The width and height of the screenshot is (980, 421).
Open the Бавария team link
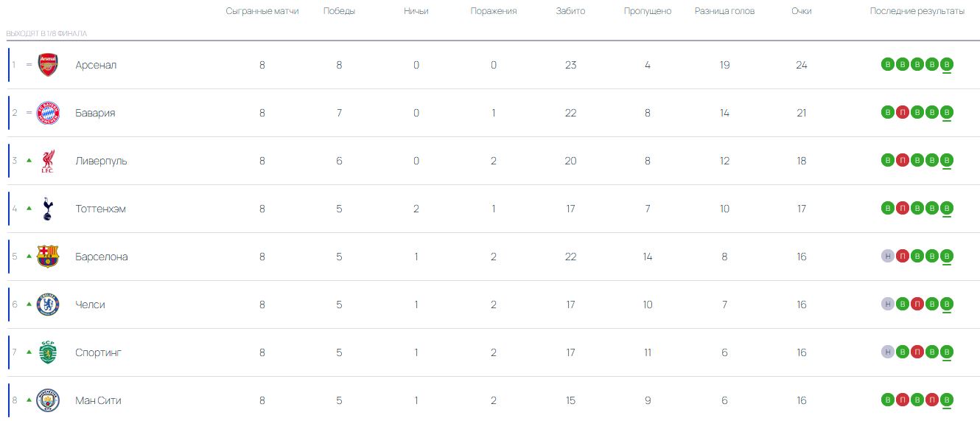[x=95, y=113]
